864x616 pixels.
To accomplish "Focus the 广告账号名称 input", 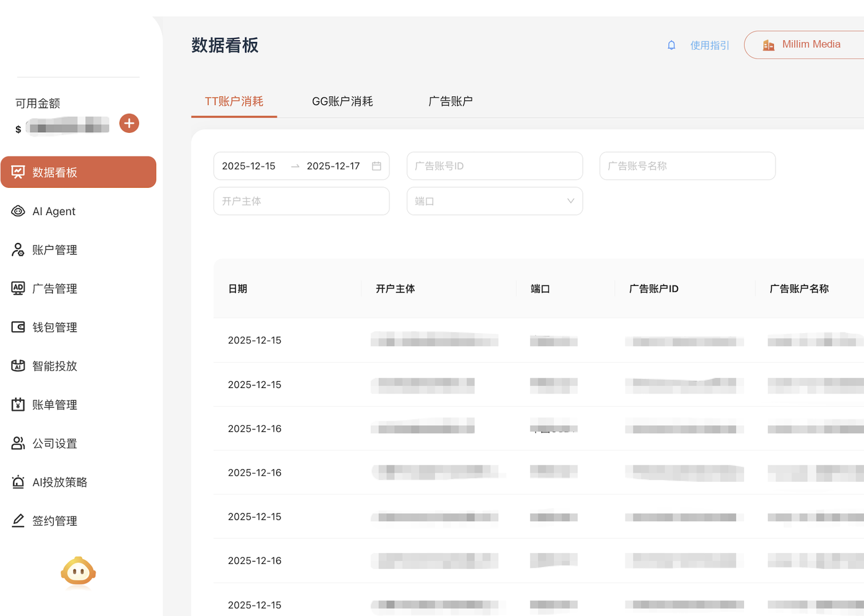I will tap(687, 166).
